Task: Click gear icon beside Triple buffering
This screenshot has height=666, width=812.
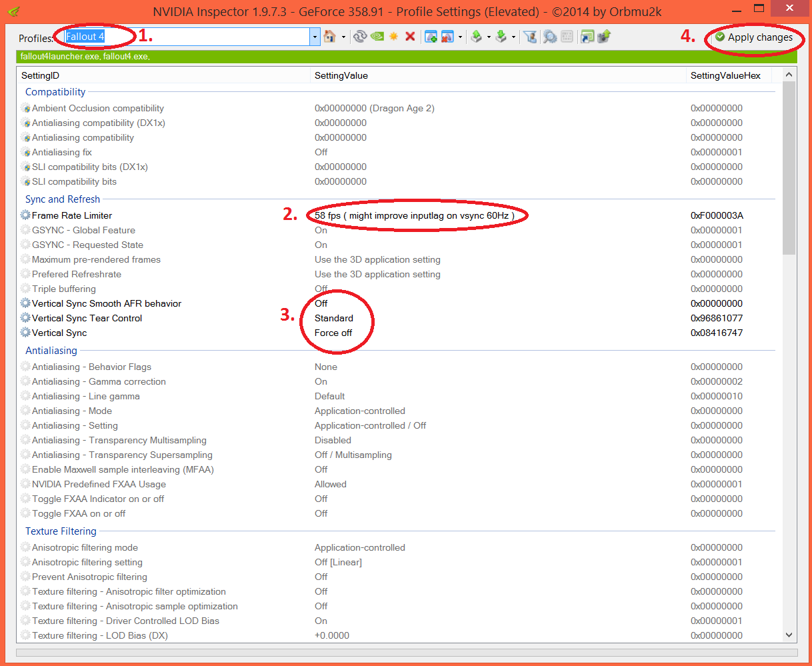Action: click(25, 289)
